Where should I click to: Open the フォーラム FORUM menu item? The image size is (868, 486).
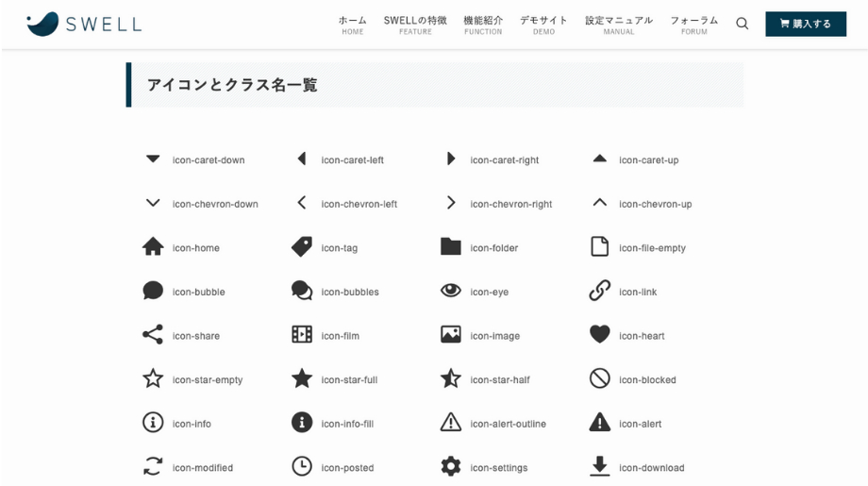[x=693, y=25]
